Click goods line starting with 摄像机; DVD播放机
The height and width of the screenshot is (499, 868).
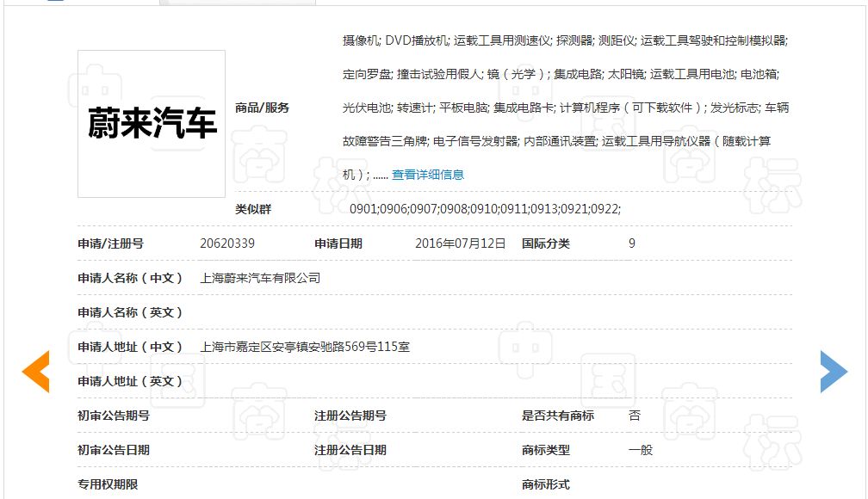[565, 40]
